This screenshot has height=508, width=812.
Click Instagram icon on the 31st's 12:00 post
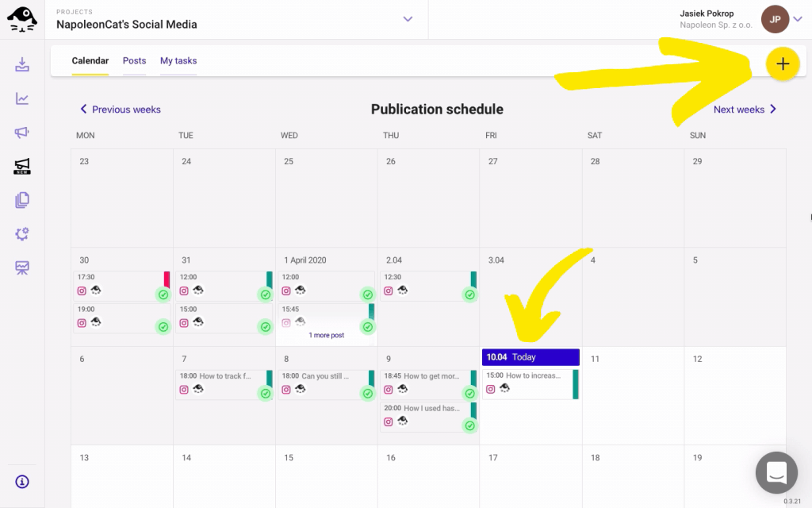(184, 291)
